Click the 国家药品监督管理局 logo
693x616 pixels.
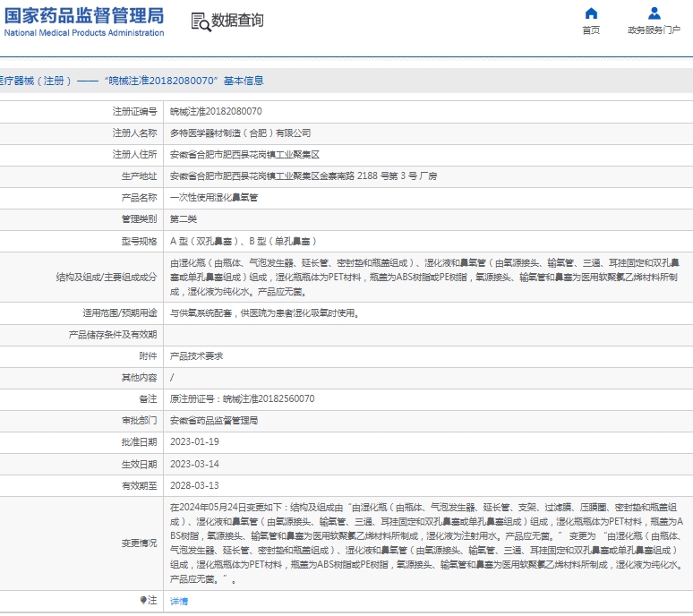pyautogui.click(x=84, y=15)
